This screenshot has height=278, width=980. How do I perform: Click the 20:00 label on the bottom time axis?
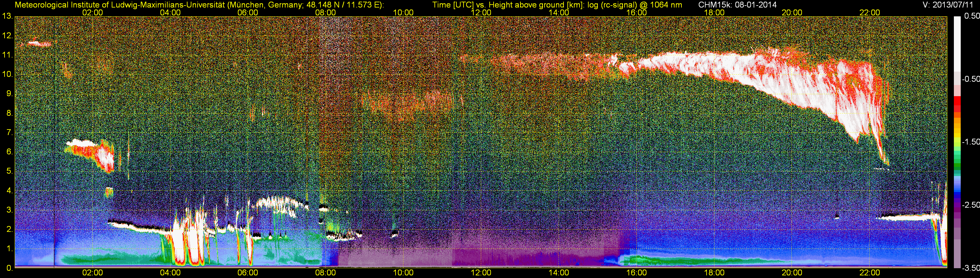coord(792,273)
